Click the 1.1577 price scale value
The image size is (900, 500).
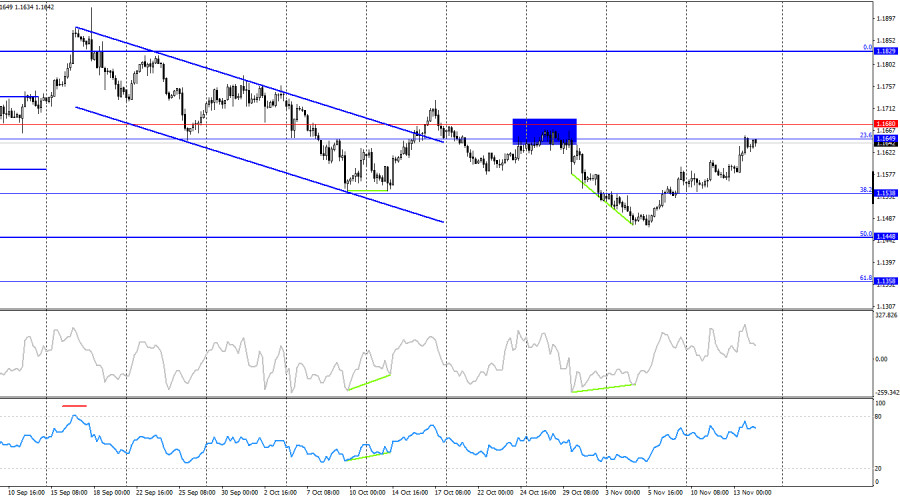point(886,175)
